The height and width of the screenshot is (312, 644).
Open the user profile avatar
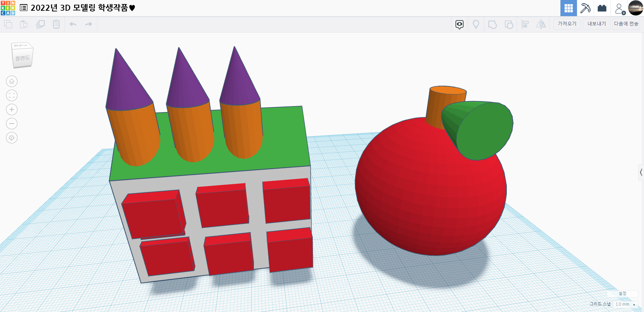[x=636, y=8]
